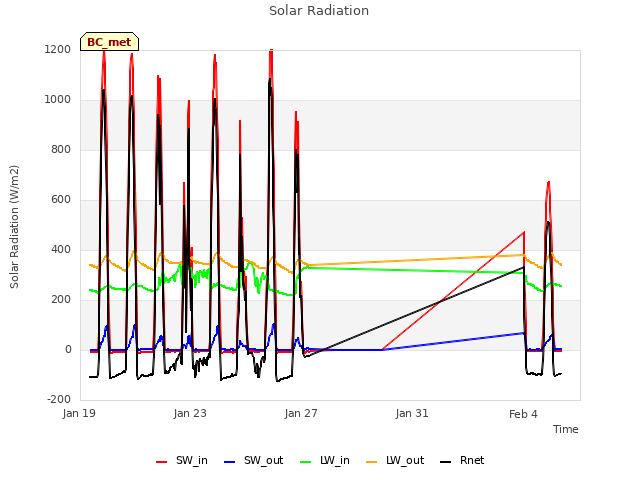Toggle the Rnet legend entry
640x480 pixels.
coord(462,461)
